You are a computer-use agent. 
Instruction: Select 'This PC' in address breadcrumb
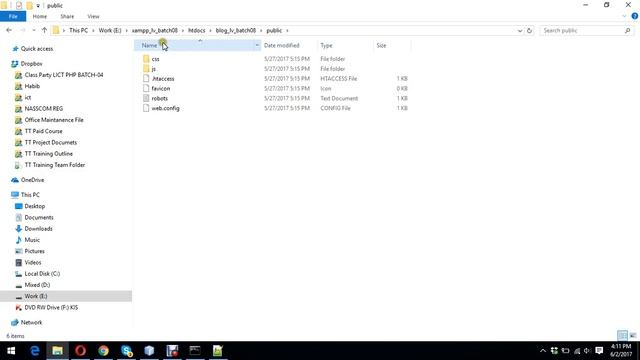78,31
